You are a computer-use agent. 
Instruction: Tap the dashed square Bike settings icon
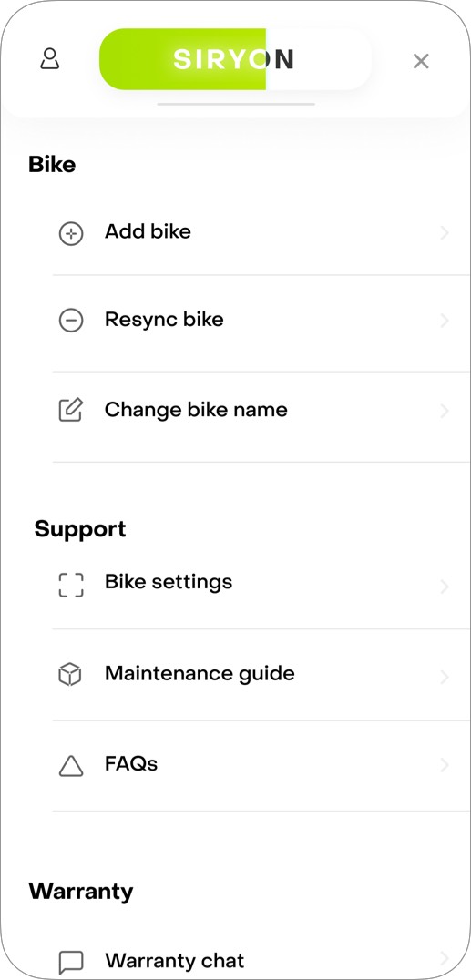coord(71,585)
